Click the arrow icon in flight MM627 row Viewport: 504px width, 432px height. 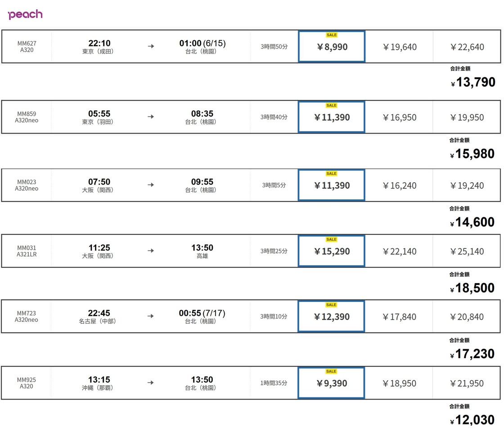pos(151,46)
